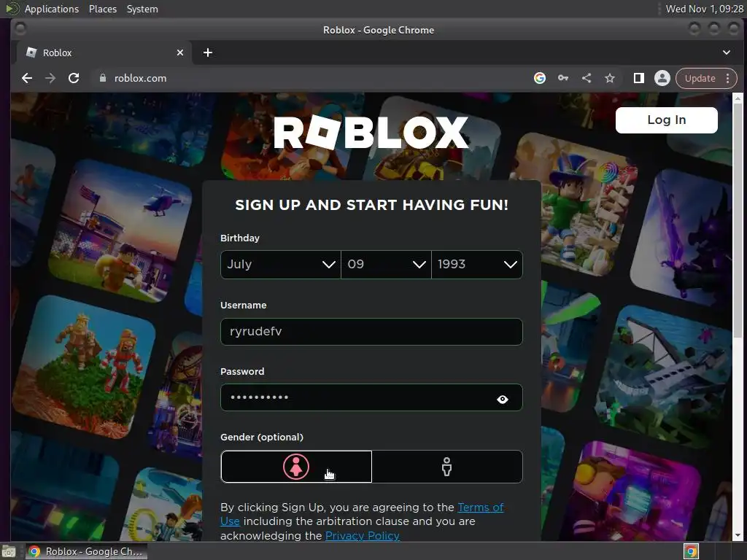Open the Places menu
Image resolution: width=747 pixels, height=560 pixels.
[x=103, y=9]
